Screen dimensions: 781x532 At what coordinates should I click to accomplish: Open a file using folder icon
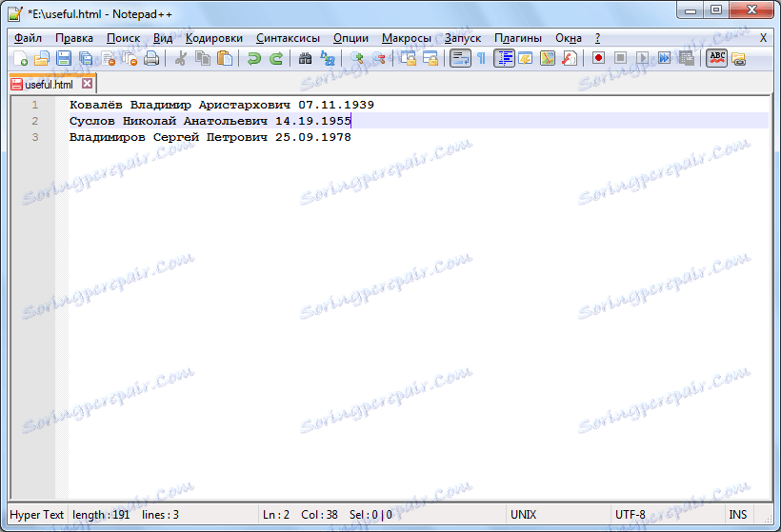[x=42, y=59]
